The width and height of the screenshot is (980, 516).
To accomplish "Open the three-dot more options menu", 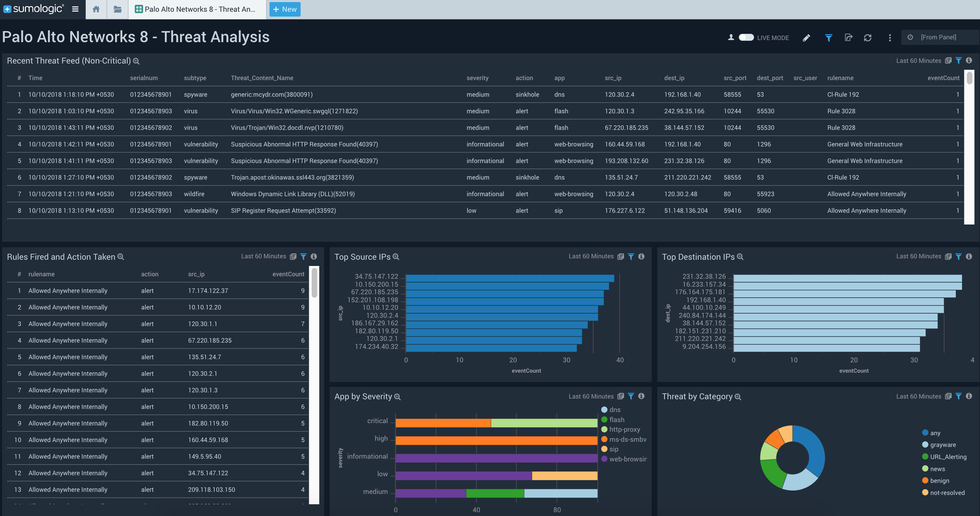I will click(x=889, y=38).
